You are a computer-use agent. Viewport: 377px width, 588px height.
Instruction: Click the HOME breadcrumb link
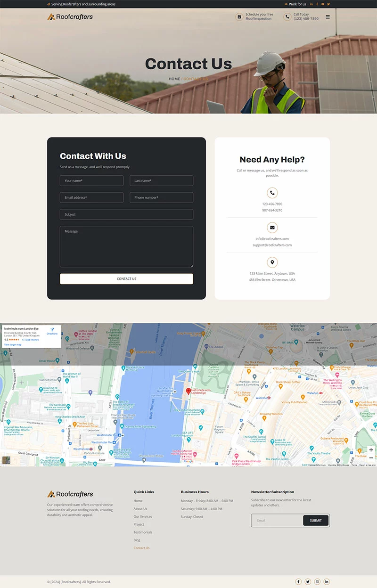tap(174, 79)
